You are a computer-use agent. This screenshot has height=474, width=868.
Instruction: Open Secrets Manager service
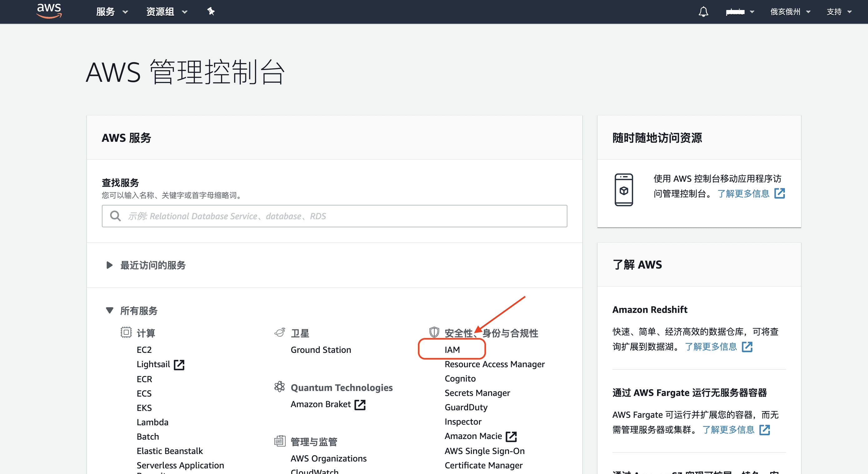pyautogui.click(x=477, y=393)
